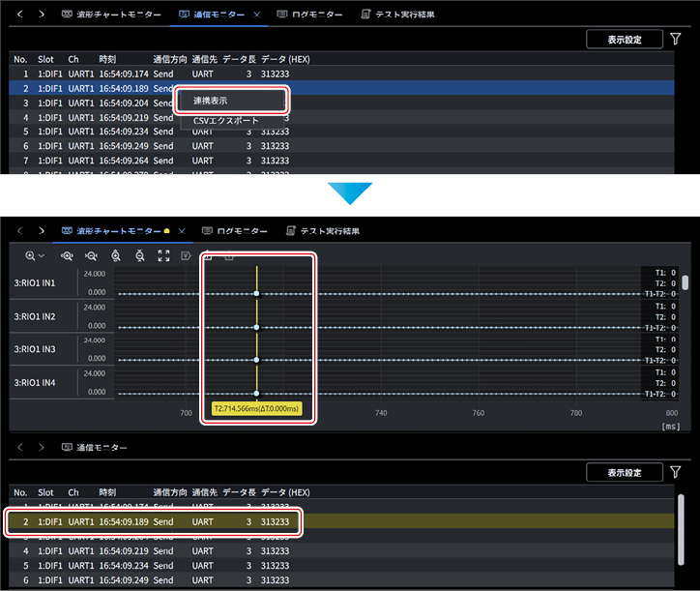Click the fit-to-screen expand icon
The image size is (700, 591).
[x=163, y=255]
